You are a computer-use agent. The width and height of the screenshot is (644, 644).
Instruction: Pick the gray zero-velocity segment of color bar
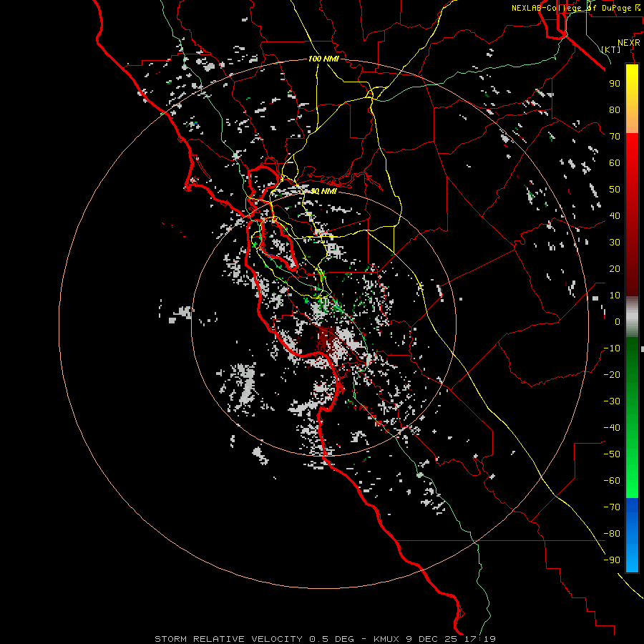(x=632, y=317)
